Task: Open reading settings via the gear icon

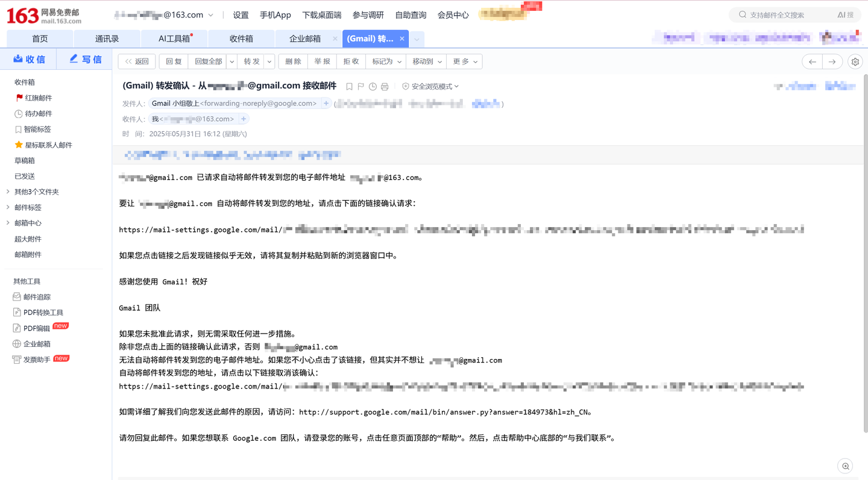Action: [855, 61]
